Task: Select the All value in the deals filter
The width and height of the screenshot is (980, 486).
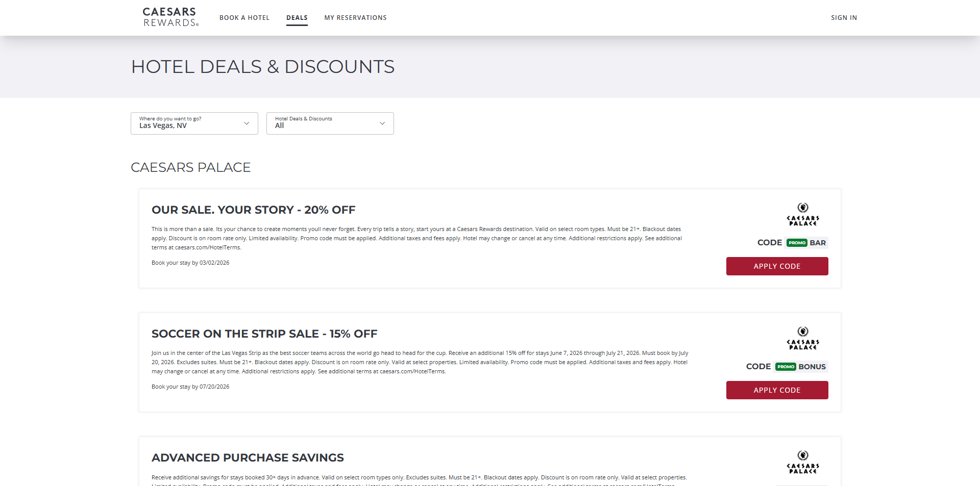Action: coord(279,125)
